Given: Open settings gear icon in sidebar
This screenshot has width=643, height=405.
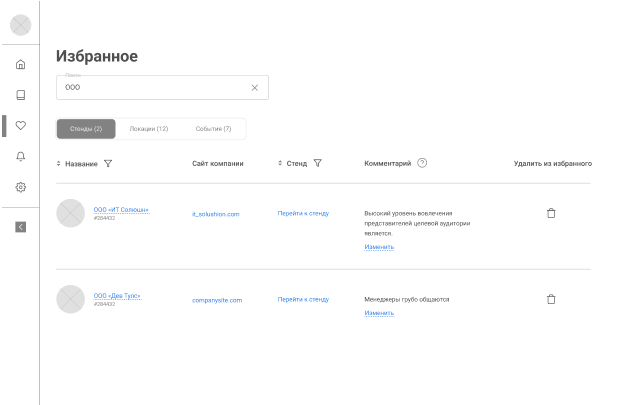Looking at the screenshot, I should [x=21, y=187].
